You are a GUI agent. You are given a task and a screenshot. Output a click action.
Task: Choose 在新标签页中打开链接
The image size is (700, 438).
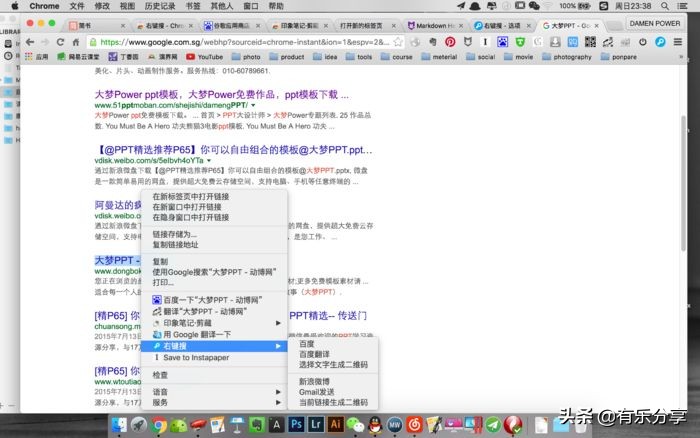coord(214,196)
